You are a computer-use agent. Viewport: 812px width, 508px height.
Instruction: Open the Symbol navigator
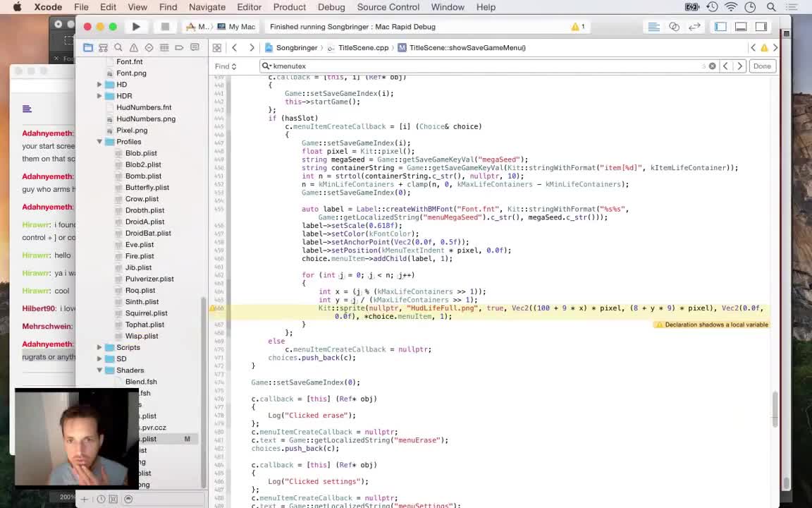pos(103,48)
